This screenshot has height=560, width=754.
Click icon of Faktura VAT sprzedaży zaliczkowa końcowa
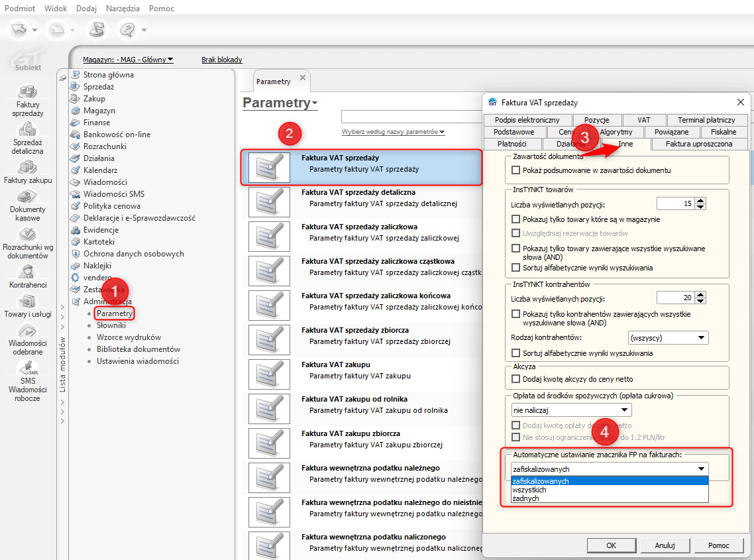[269, 305]
